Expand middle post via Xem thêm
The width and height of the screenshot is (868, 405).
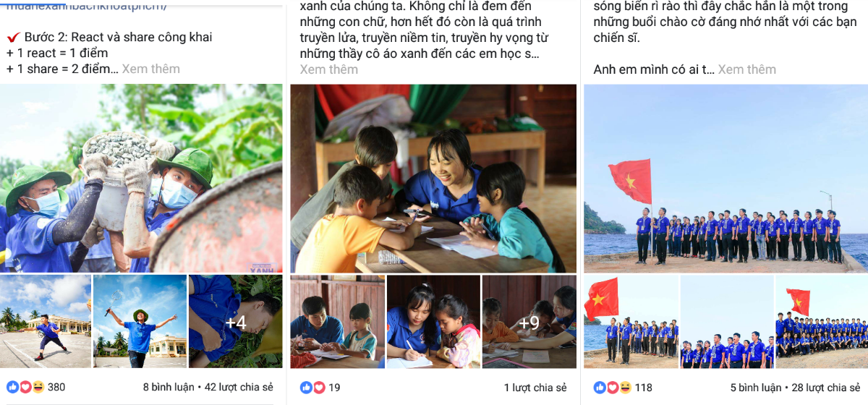[x=329, y=69]
